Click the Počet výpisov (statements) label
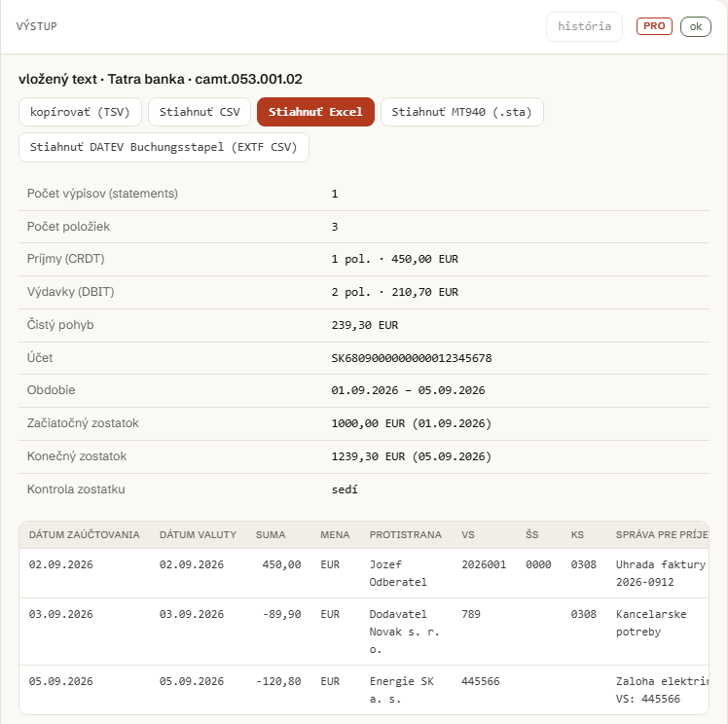 coord(102,194)
